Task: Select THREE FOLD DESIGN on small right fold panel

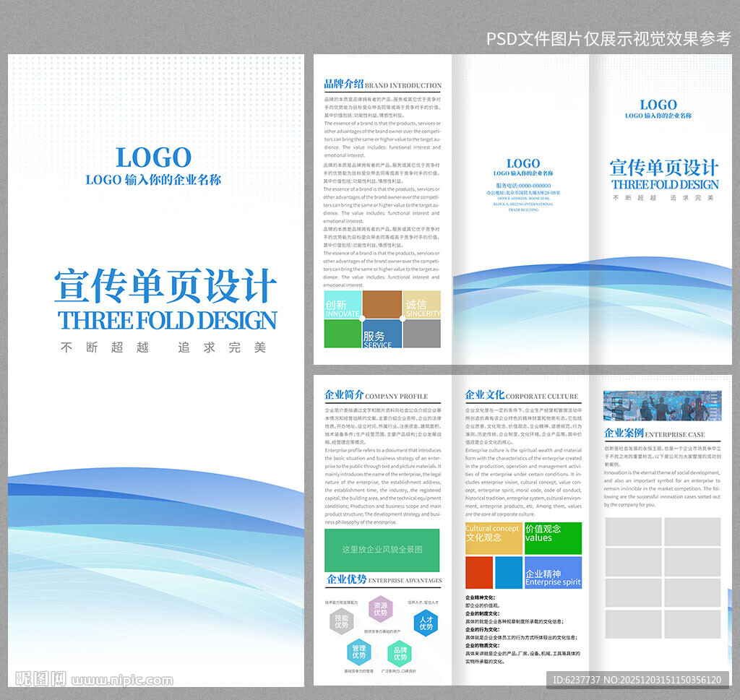Action: pos(665,184)
